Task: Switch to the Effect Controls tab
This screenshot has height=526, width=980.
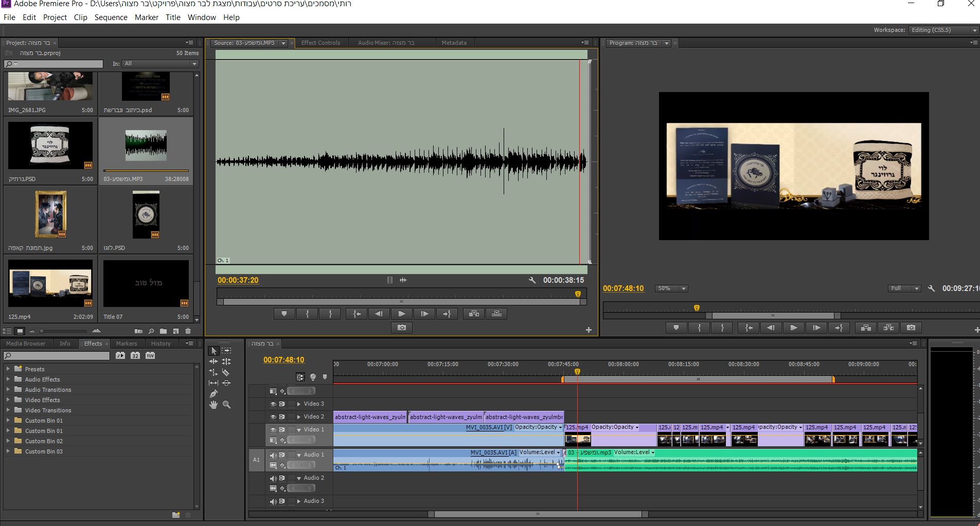Action: pos(320,43)
